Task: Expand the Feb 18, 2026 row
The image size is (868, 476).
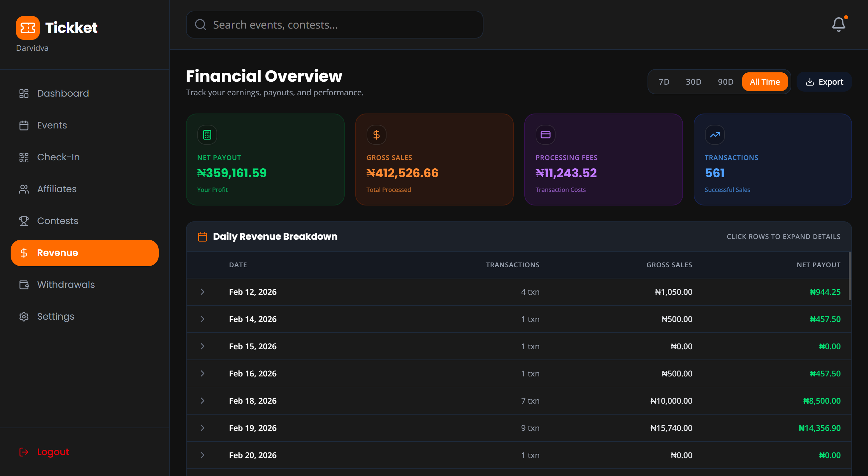Action: [x=202, y=401]
